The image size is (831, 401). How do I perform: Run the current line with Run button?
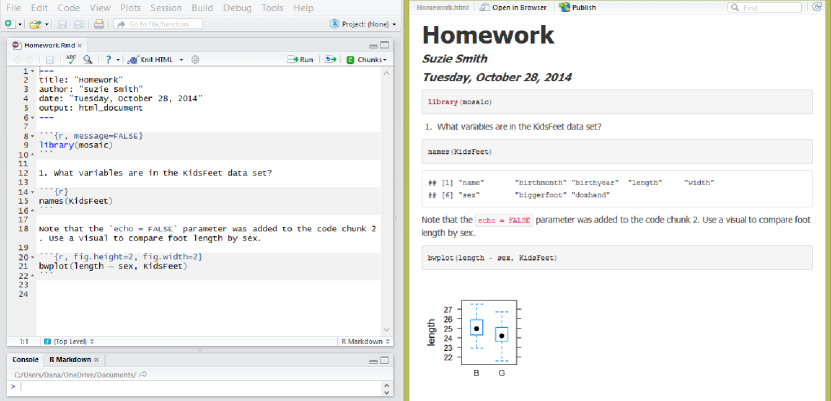click(301, 60)
